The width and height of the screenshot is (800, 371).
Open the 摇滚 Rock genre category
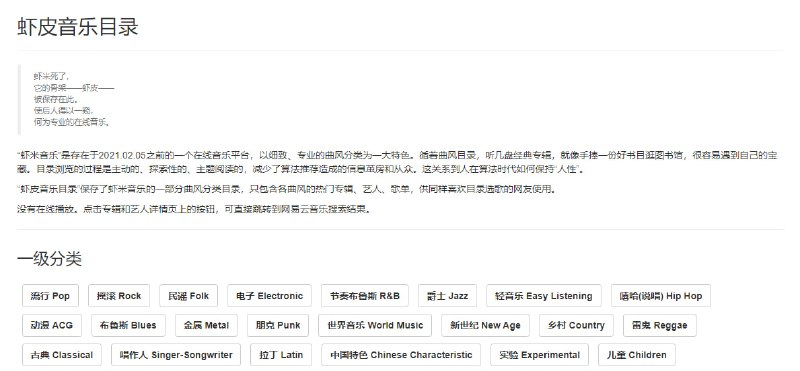point(119,295)
